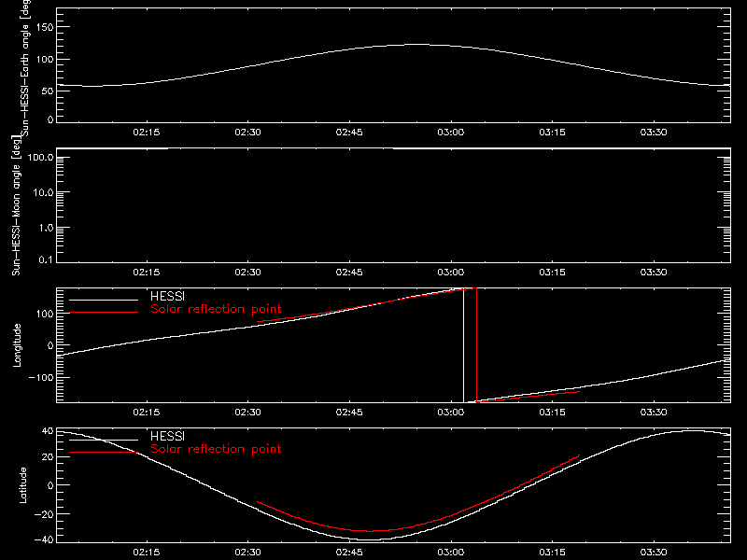Click the 20 tick label in Latitude plot
The image size is (747, 560).
(48, 457)
